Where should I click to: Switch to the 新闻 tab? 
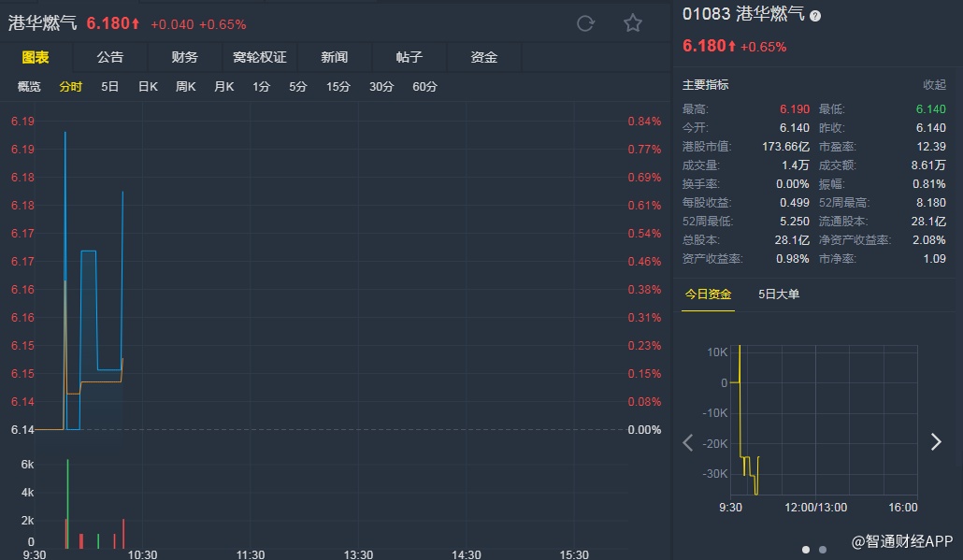pos(335,57)
